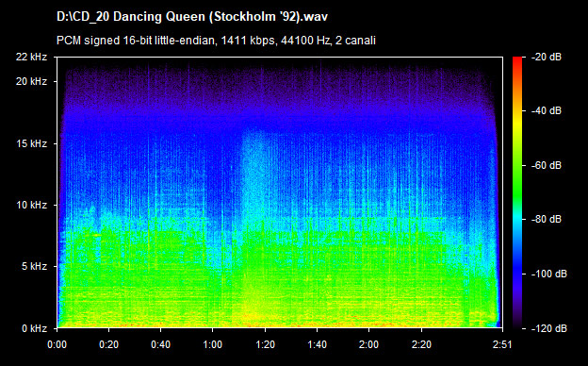The width and height of the screenshot is (588, 366).
Task: Click the 0 kHz frequency label
Action: [34, 328]
